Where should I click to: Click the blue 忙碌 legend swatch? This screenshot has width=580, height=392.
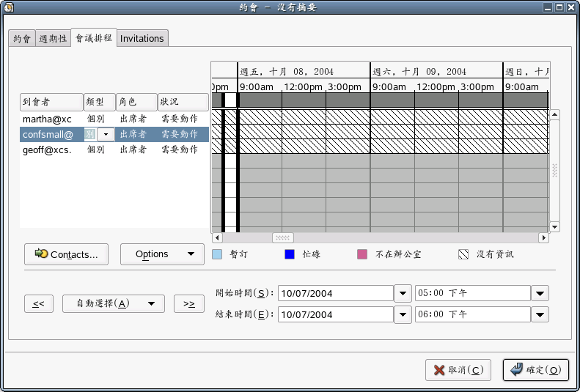tap(290, 254)
